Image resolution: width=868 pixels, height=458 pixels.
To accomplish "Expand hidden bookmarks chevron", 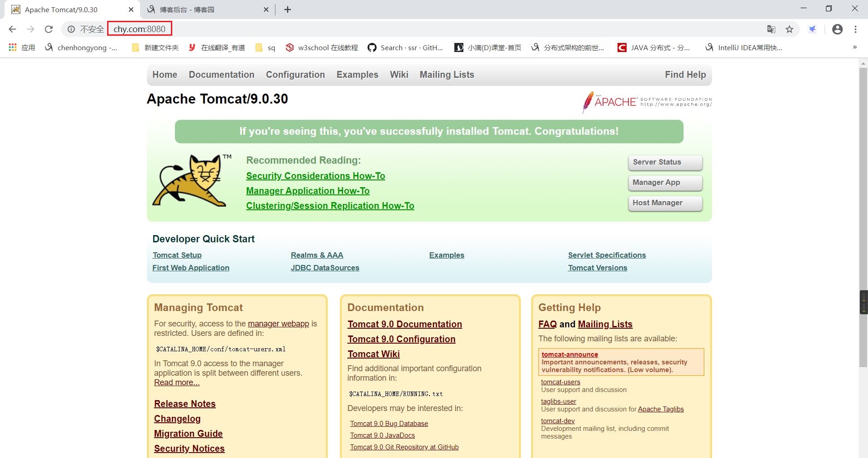I will click(x=854, y=47).
